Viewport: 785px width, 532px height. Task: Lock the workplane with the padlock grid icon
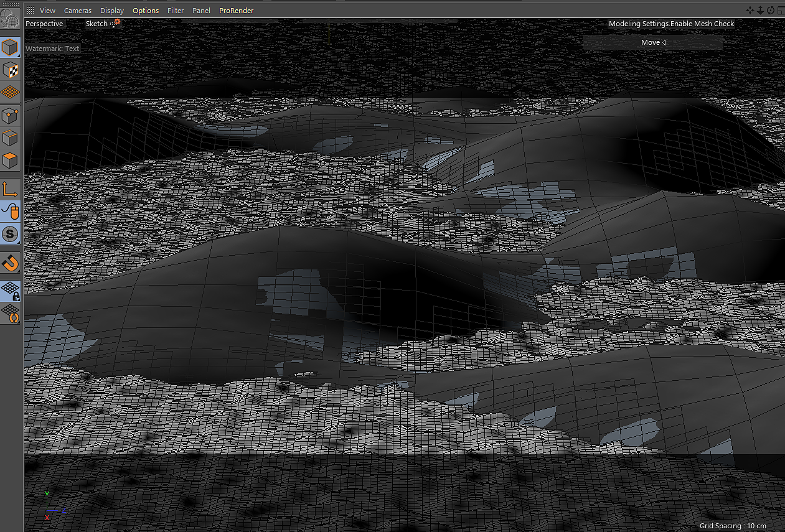pos(11,290)
